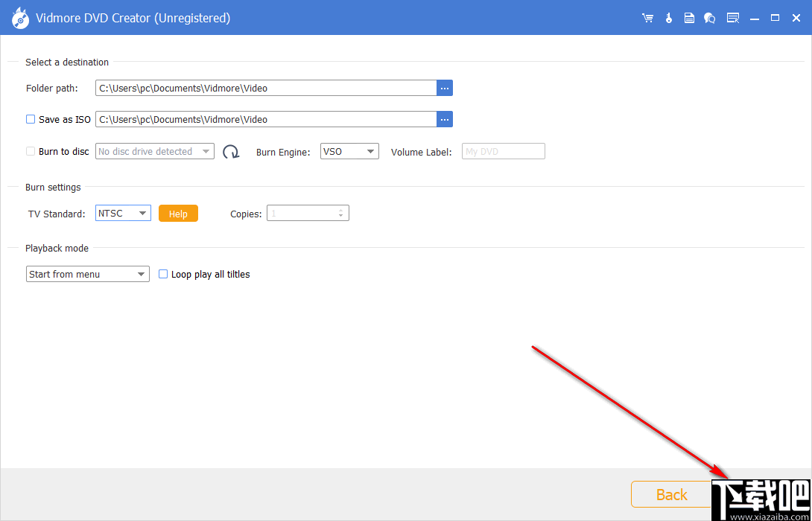
Task: Click the 'Volume Label:' label
Action: [x=422, y=152]
